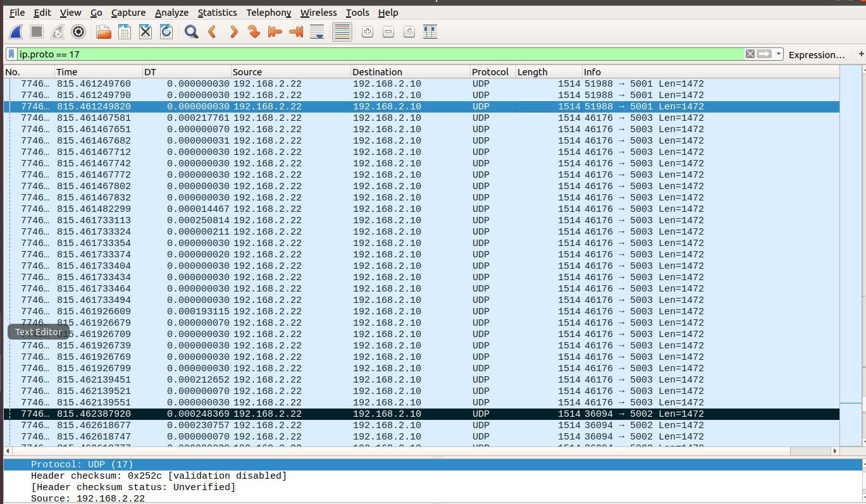Jump to the first packet
This screenshot has height=504, width=866.
[x=275, y=32]
